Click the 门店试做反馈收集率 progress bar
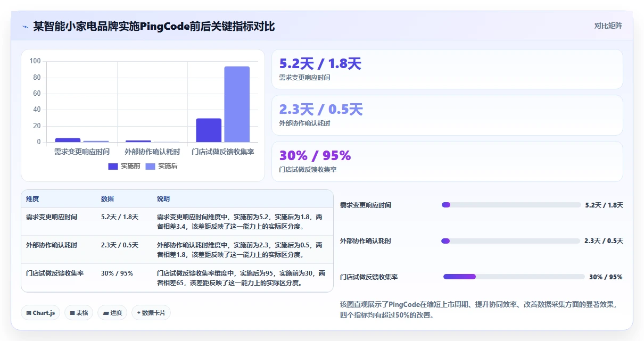The height and width of the screenshot is (341, 644). coord(514,277)
